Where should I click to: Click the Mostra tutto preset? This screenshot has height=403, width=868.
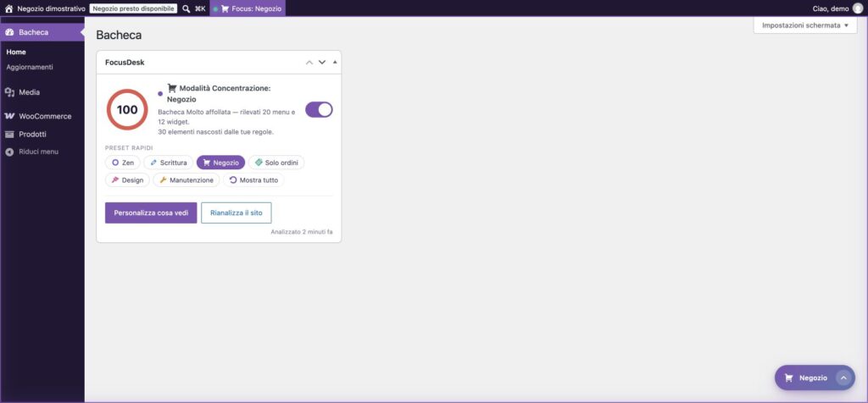pos(253,180)
